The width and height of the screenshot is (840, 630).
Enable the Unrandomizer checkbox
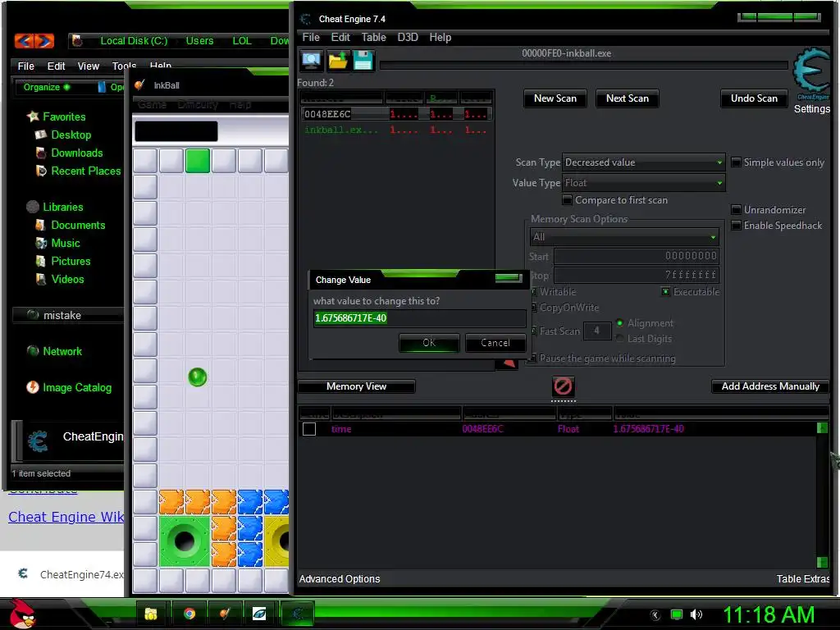pos(736,209)
